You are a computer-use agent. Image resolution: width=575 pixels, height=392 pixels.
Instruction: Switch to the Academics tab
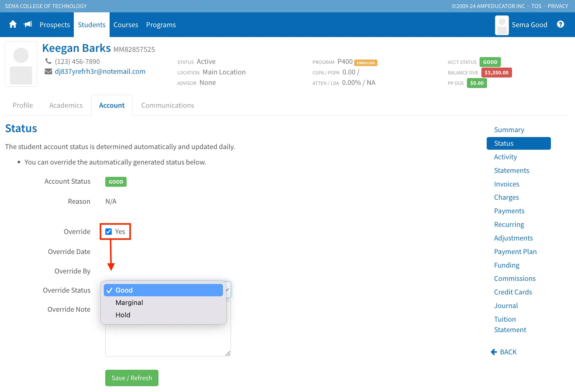[x=66, y=105]
